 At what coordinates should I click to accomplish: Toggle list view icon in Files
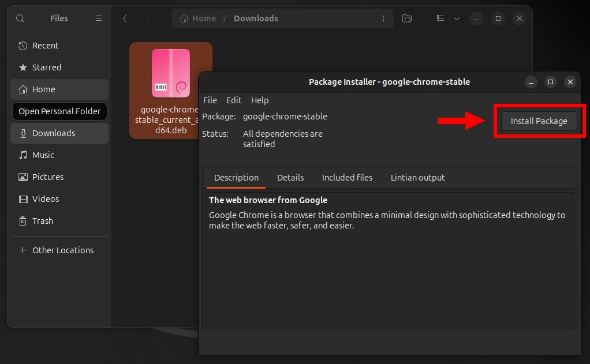point(440,18)
